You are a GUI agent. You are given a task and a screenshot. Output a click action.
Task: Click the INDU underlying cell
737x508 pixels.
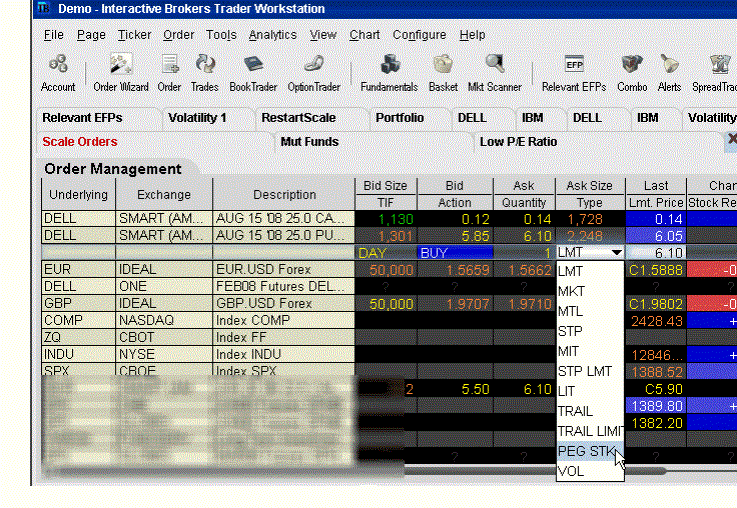(78, 354)
